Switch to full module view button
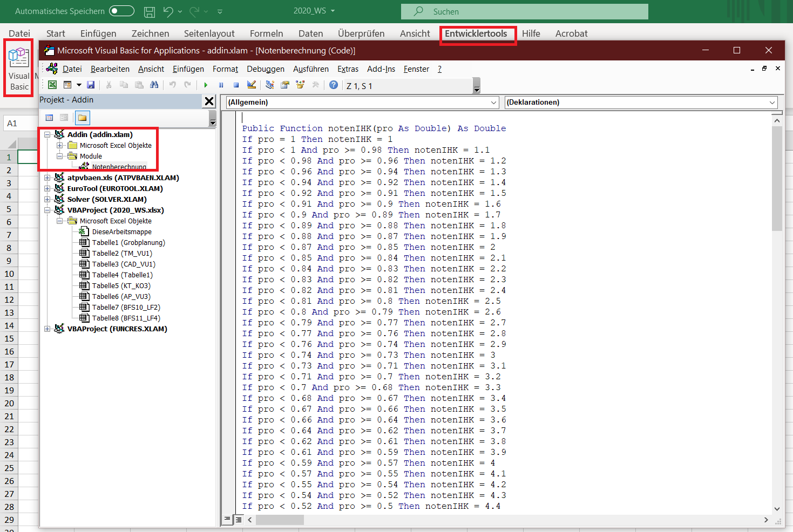 pyautogui.click(x=238, y=520)
